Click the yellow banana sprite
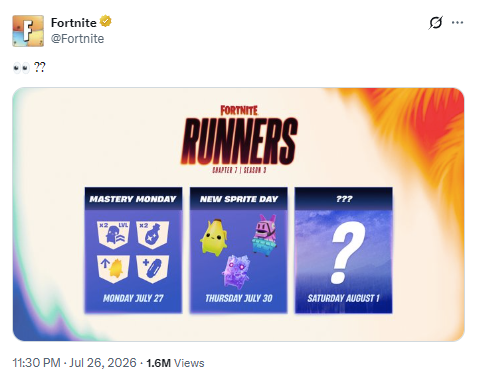The image size is (477, 381). coord(213,238)
